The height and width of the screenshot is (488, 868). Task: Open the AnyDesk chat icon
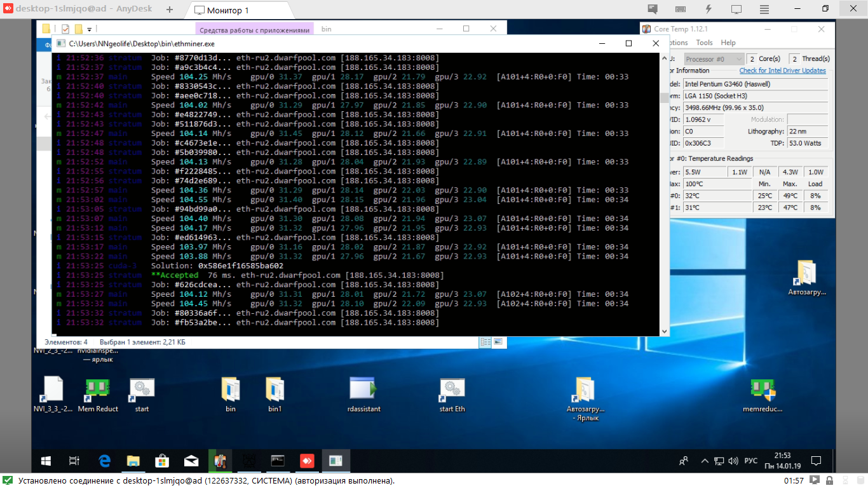653,10
